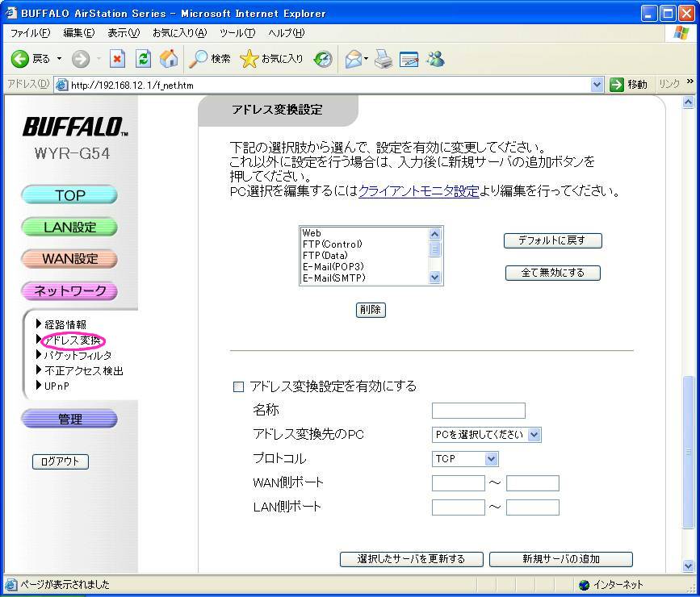Open the ツール(T) menu
The height and width of the screenshot is (597, 700).
click(237, 33)
